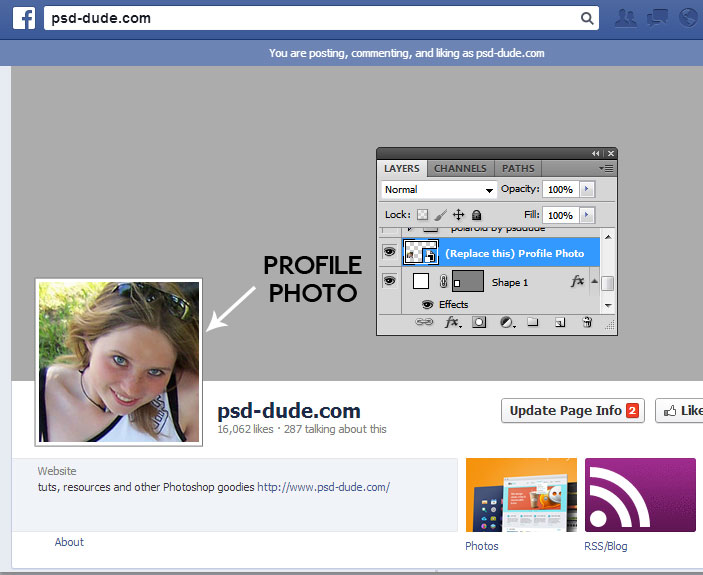Toggle visibility of polaroid by psddude layer
The width and height of the screenshot is (703, 575).
tap(389, 230)
